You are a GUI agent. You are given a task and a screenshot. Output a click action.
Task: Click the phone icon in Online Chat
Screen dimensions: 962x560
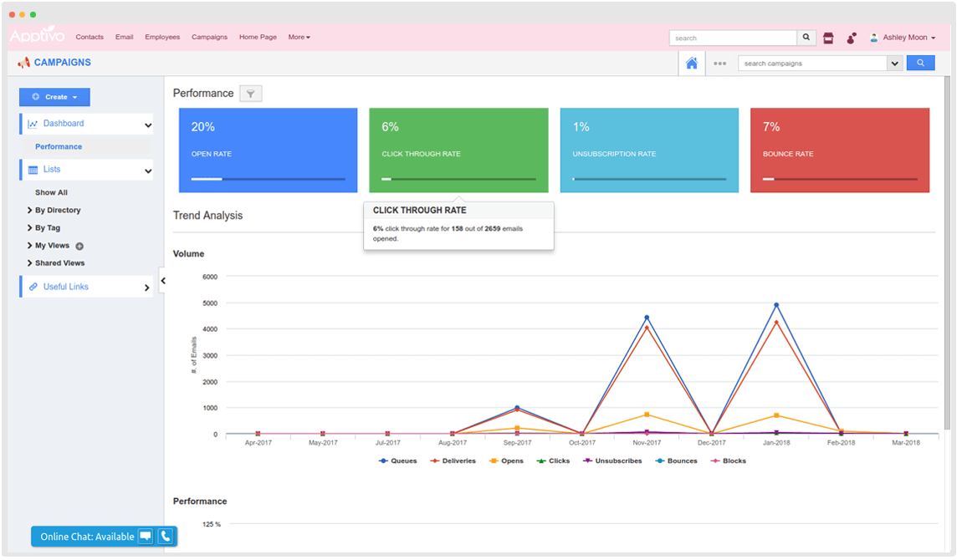[x=166, y=537]
